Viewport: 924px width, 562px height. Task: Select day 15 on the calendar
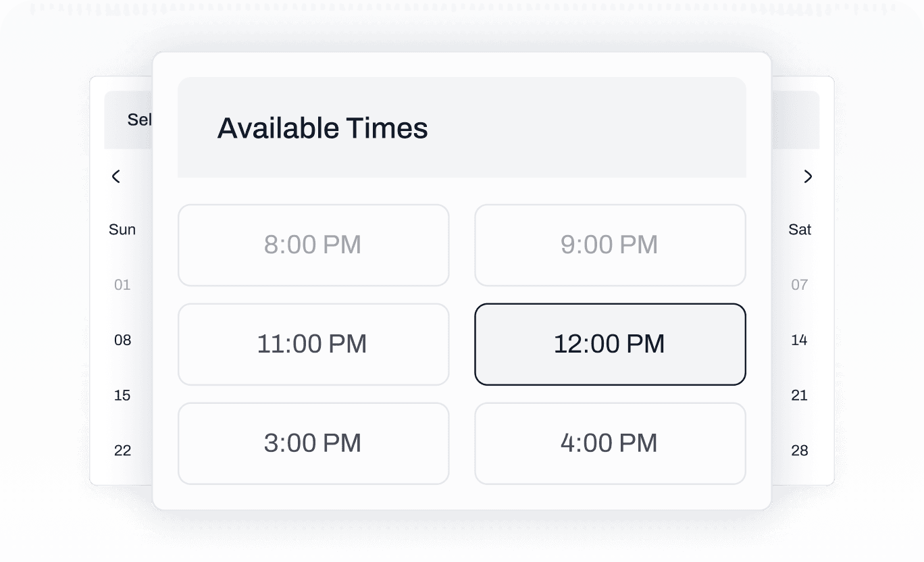coord(122,395)
